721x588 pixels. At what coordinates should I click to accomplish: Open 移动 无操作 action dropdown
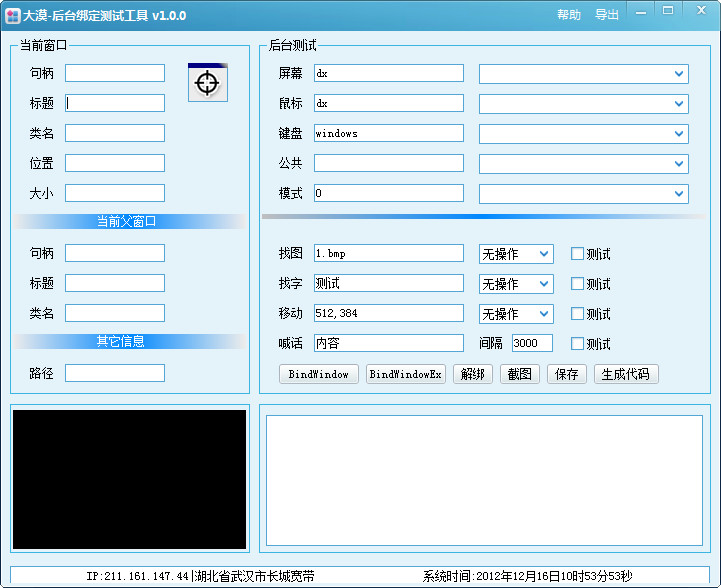[x=516, y=314]
